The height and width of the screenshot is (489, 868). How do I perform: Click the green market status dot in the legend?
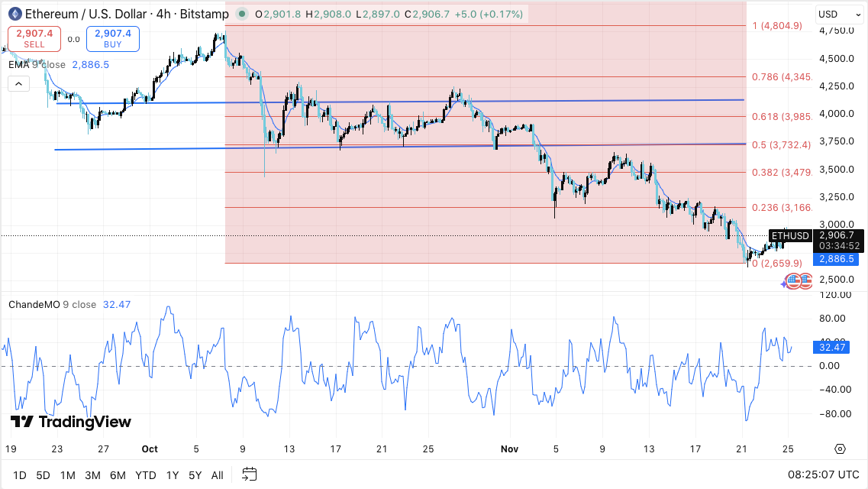click(240, 14)
